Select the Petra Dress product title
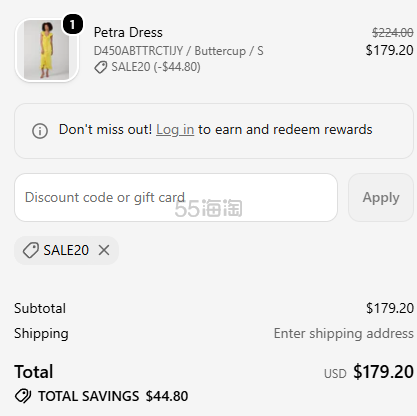This screenshot has width=417, height=416. click(x=128, y=32)
